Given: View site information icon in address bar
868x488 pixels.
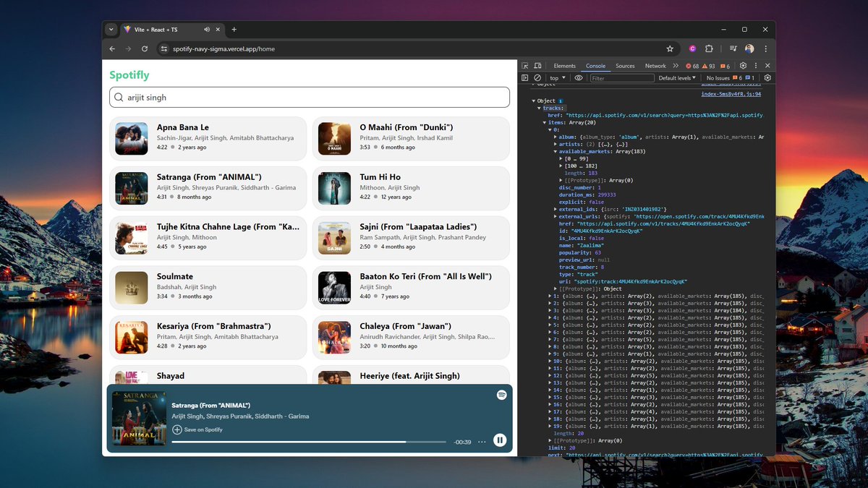Looking at the screenshot, I should (163, 48).
